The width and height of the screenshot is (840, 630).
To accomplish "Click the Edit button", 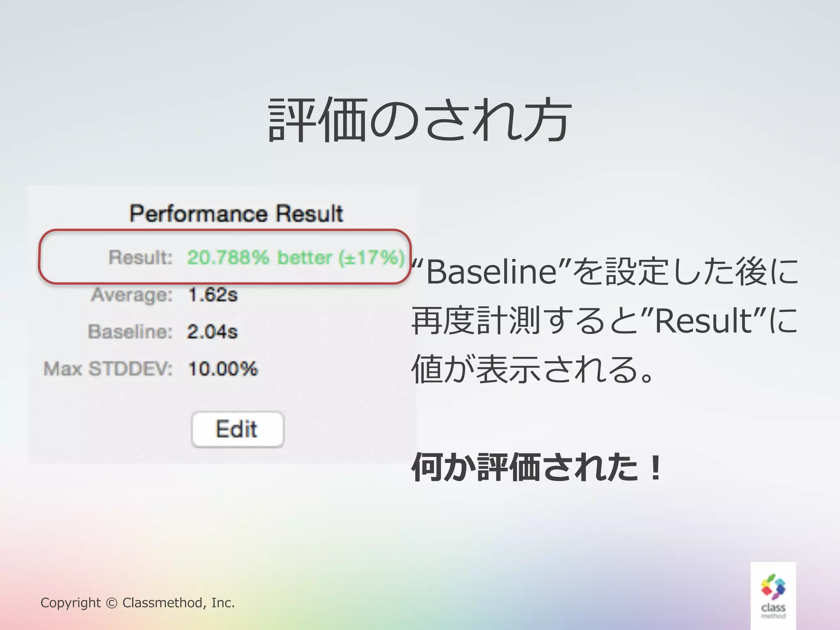I will click(237, 429).
